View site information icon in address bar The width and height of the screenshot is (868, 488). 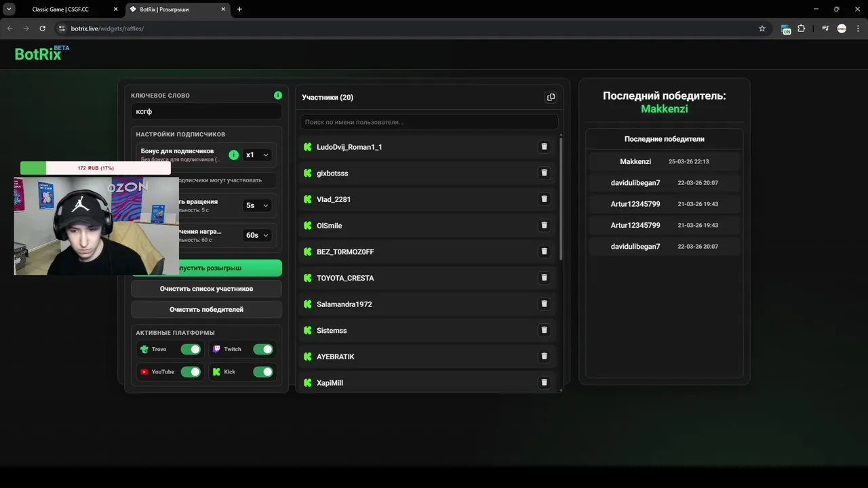point(61,28)
